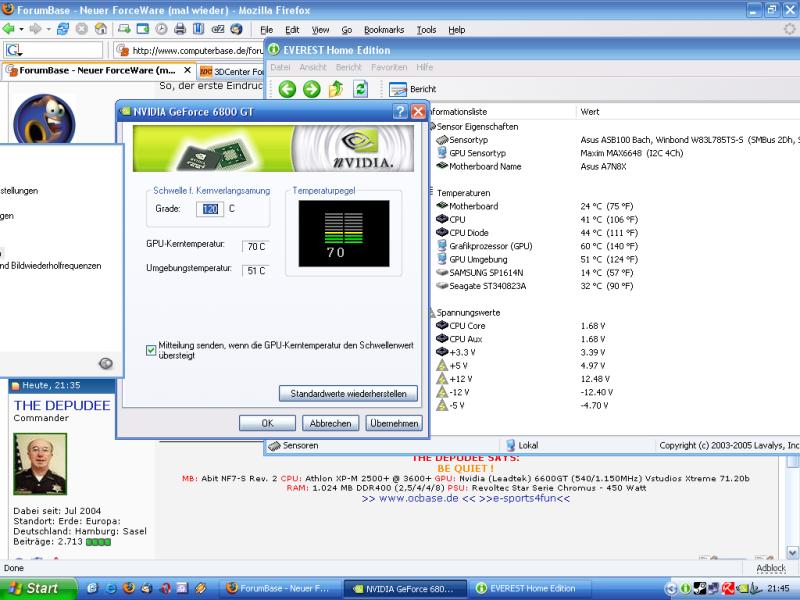Switch to the 3DCenter Forum tab
Viewport: 800px width, 600px height.
coord(231,71)
